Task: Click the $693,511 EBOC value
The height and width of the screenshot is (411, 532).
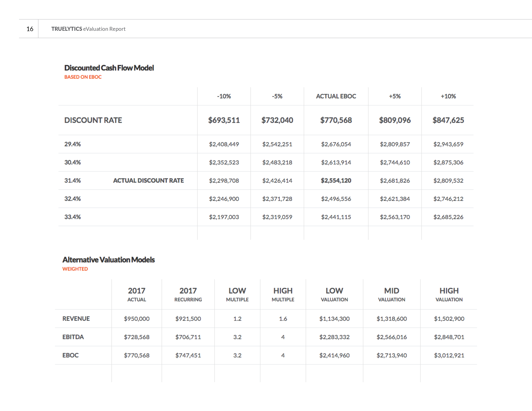Action: 224,120
